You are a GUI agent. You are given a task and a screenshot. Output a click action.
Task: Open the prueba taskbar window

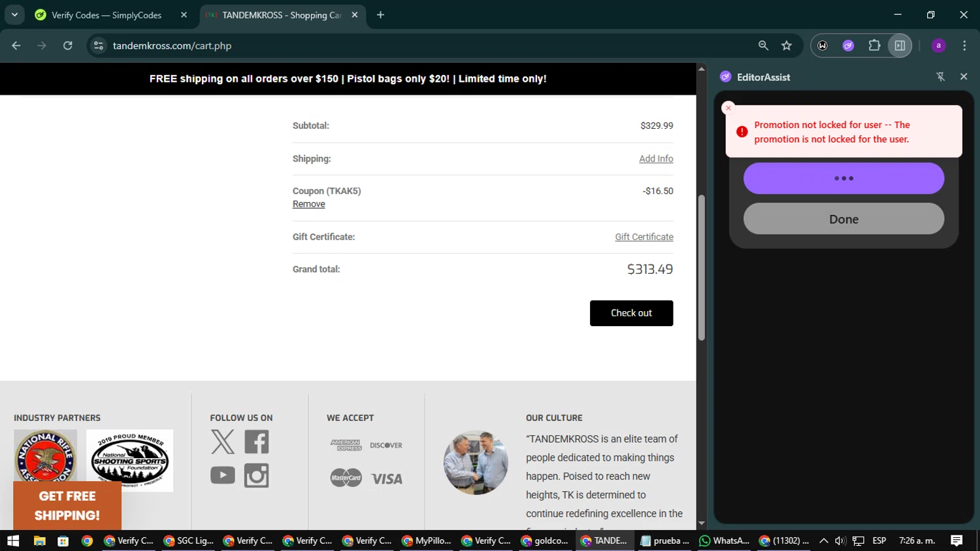pyautogui.click(x=665, y=541)
